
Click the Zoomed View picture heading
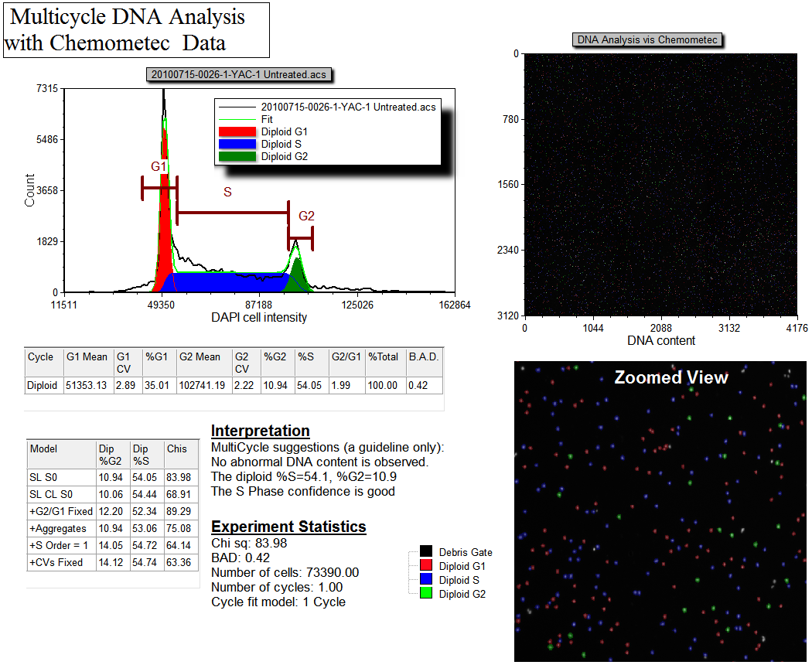click(670, 377)
